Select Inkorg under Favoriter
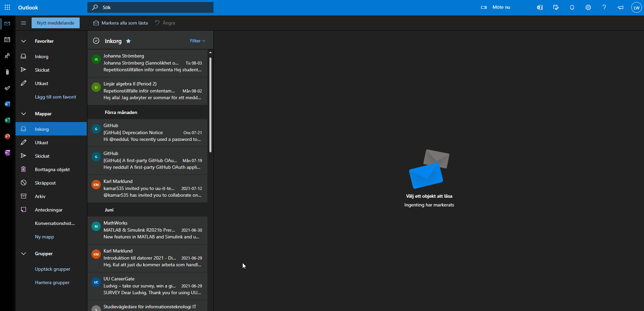The height and width of the screenshot is (311, 644). pos(51,56)
